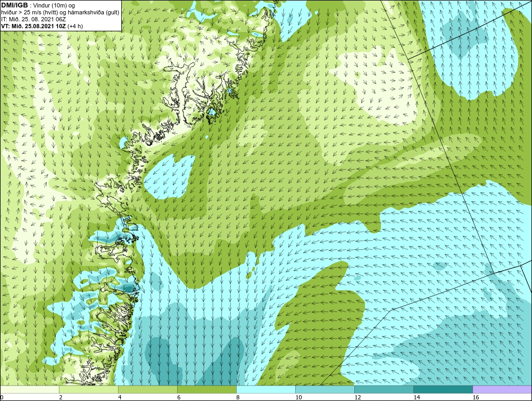Click the 10–12 m/s turquoise legend swatch
Screen dimensions: 532x401
(325, 389)
